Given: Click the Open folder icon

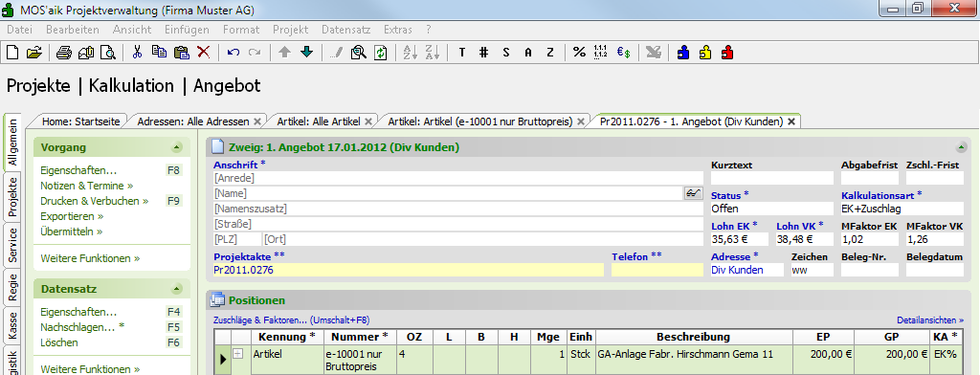Looking at the screenshot, I should [x=33, y=53].
